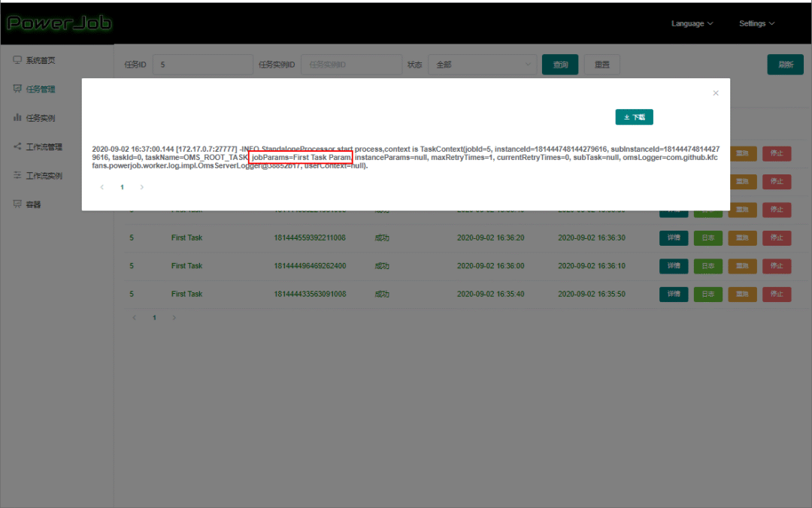Image resolution: width=812 pixels, height=508 pixels.
Task: Click the 容器 icon in sidebar
Action: (x=17, y=204)
